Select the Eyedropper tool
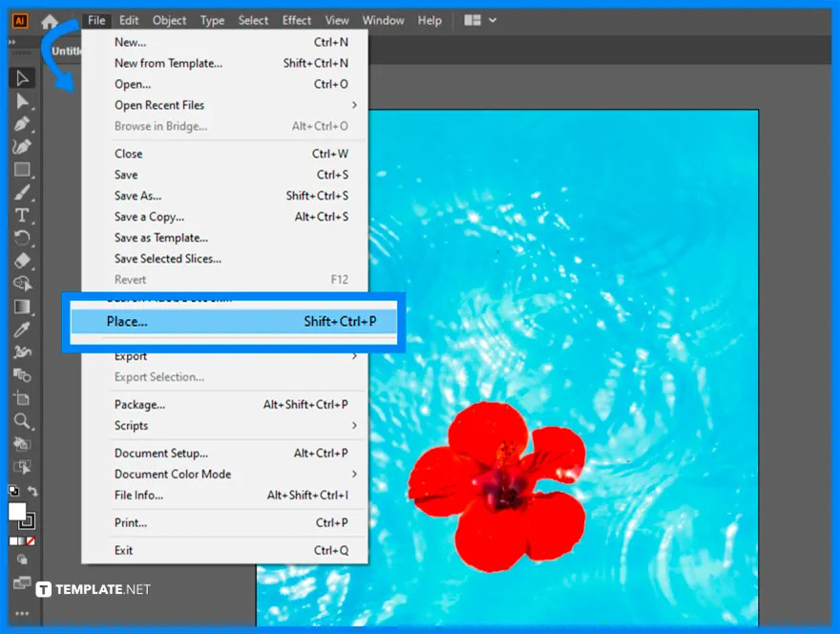The width and height of the screenshot is (840, 634). coord(22,329)
